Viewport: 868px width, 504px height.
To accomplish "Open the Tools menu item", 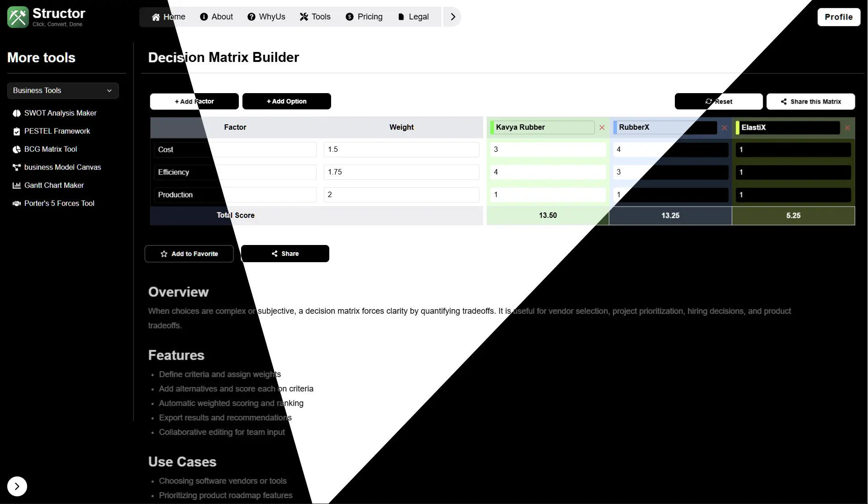I will click(315, 17).
